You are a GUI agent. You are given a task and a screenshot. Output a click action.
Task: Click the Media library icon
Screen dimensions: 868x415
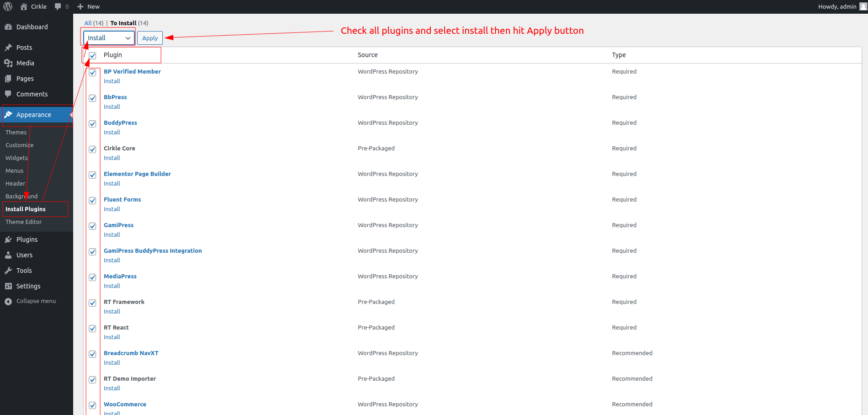pos(8,63)
